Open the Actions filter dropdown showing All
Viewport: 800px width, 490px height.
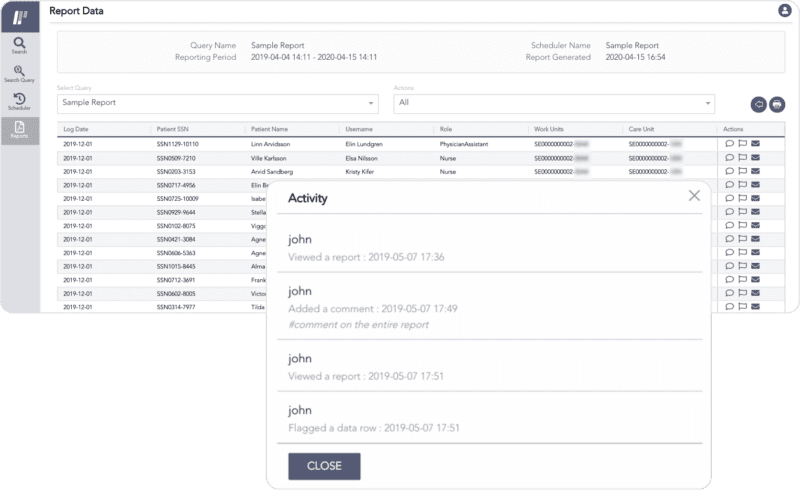(554, 103)
